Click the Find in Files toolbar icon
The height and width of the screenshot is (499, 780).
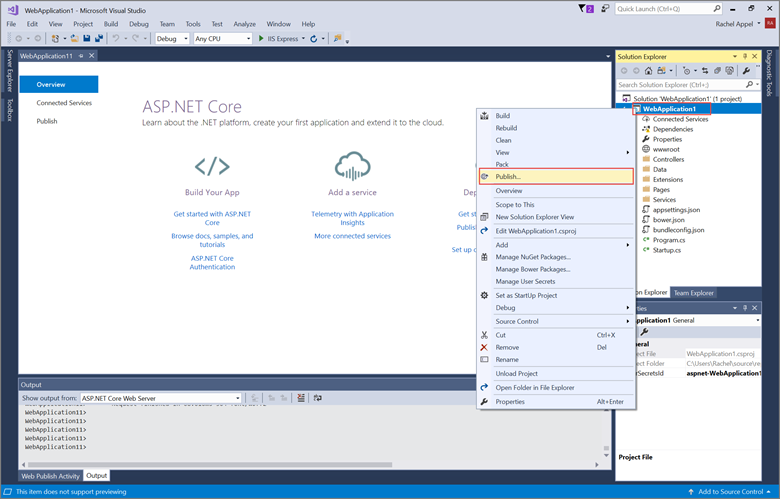[338, 38]
